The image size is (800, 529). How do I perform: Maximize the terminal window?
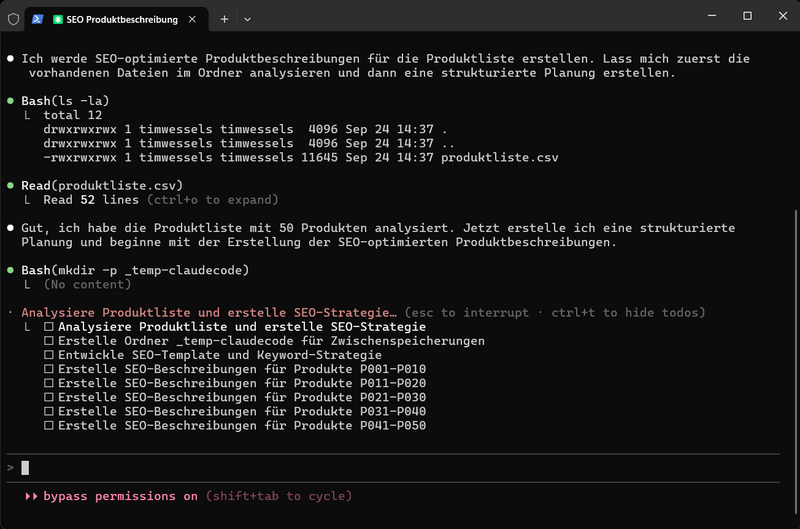747,17
